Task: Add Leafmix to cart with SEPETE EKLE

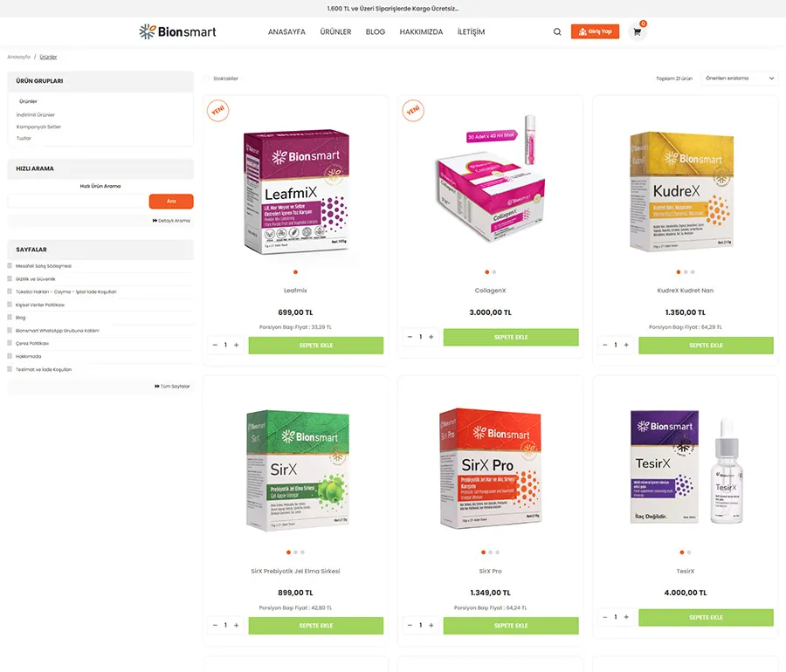Action: [x=316, y=346]
